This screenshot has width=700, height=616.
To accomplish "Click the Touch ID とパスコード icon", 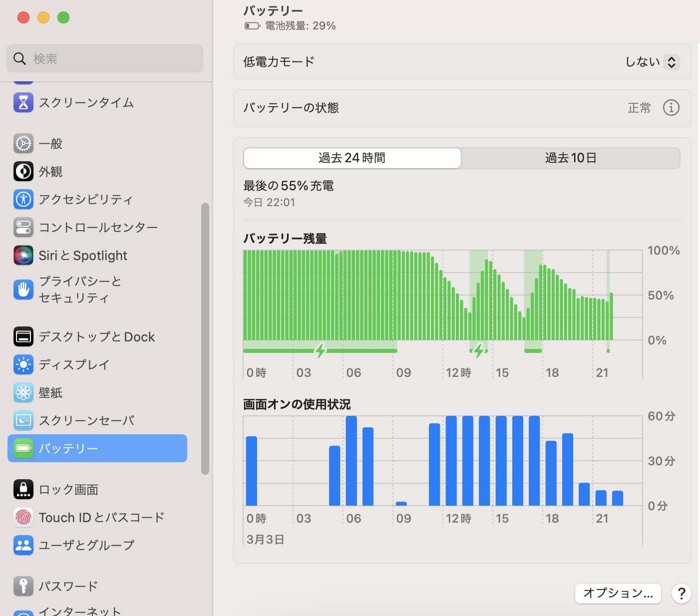I will pyautogui.click(x=22, y=517).
